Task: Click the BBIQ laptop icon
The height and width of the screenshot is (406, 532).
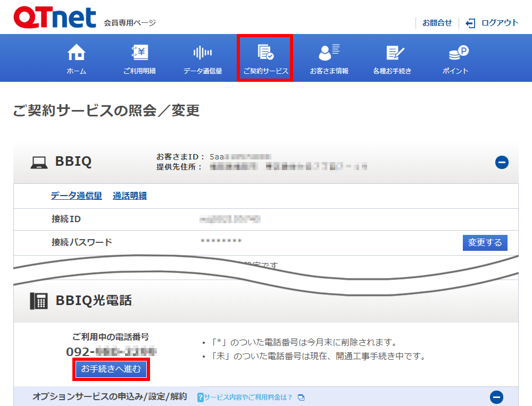Action: point(39,162)
